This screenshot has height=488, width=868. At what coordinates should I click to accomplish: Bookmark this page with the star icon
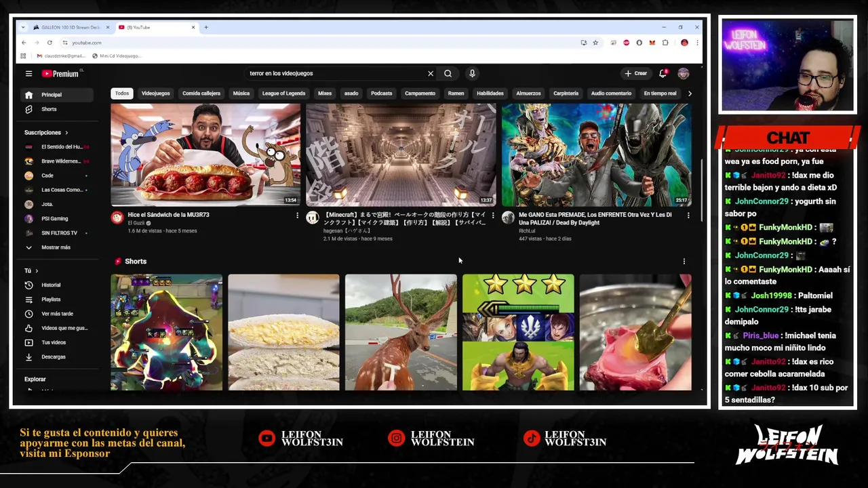pos(595,43)
